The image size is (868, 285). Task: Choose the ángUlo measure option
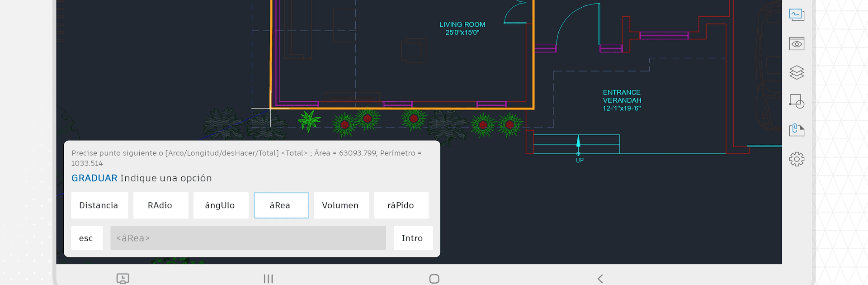click(x=221, y=205)
